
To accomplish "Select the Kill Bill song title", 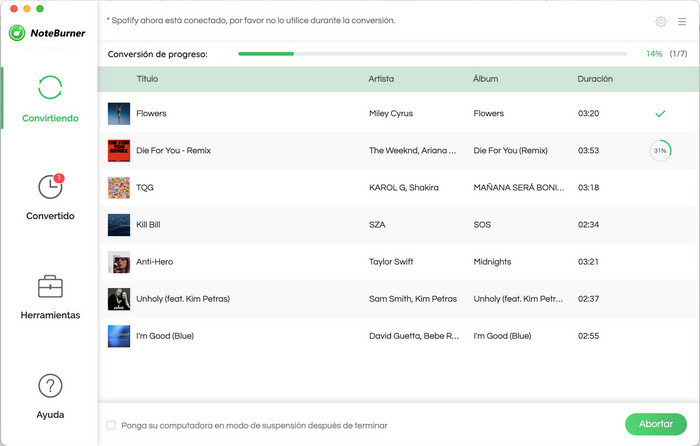I will 148,225.
